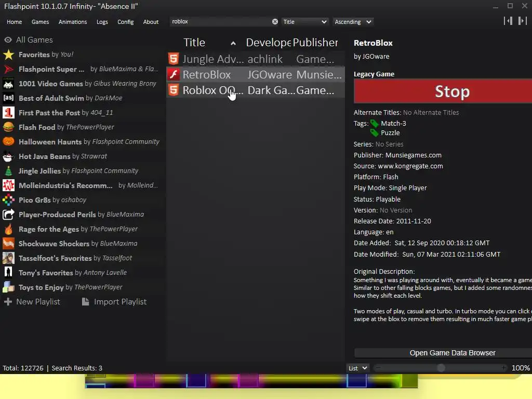Click the Flash Food burger icon
532x399 pixels.
coord(8,127)
